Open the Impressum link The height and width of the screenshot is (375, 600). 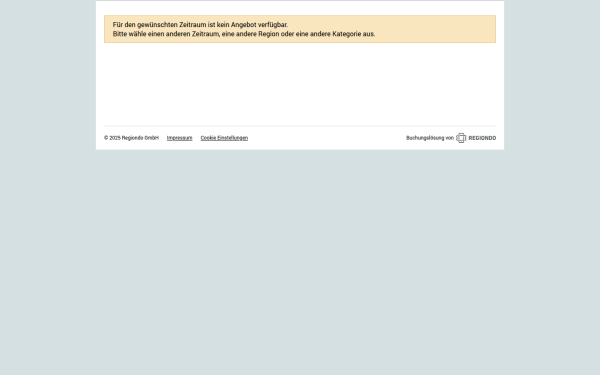(x=179, y=138)
